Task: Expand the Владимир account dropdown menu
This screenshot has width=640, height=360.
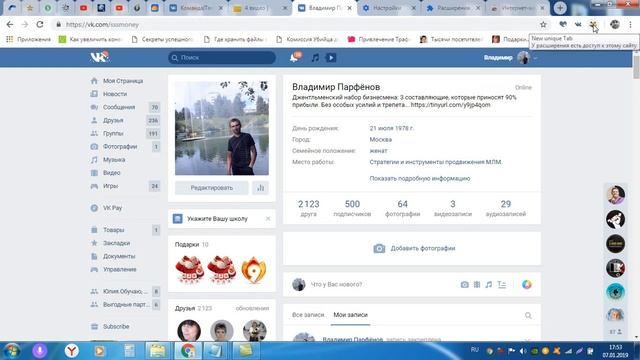Action: click(510, 58)
